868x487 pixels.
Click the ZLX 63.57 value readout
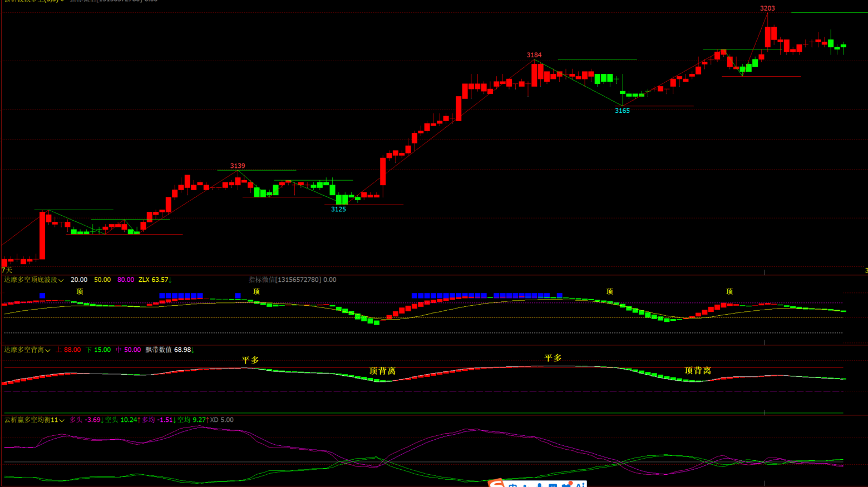tap(155, 280)
